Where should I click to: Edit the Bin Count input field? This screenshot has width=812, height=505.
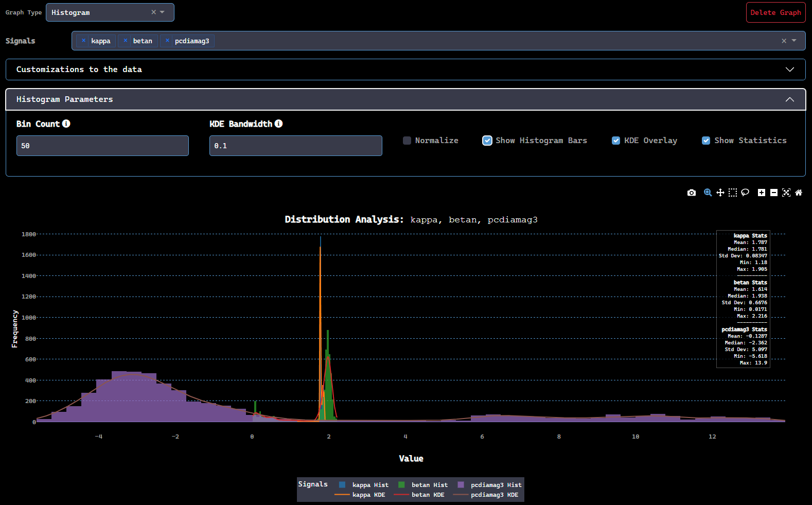[102, 146]
